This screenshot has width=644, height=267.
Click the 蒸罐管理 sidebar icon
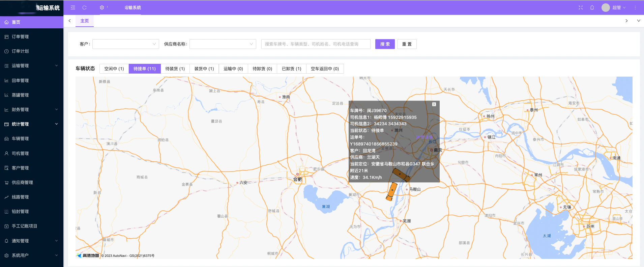tap(6, 95)
